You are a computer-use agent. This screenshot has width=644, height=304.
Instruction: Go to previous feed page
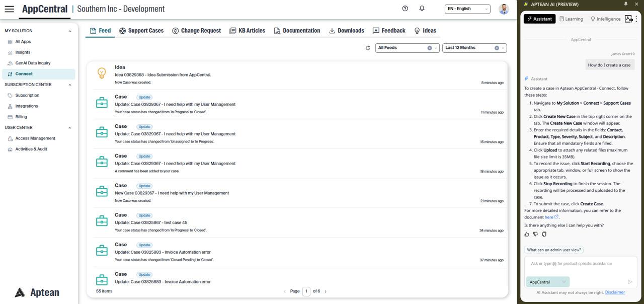click(x=285, y=291)
